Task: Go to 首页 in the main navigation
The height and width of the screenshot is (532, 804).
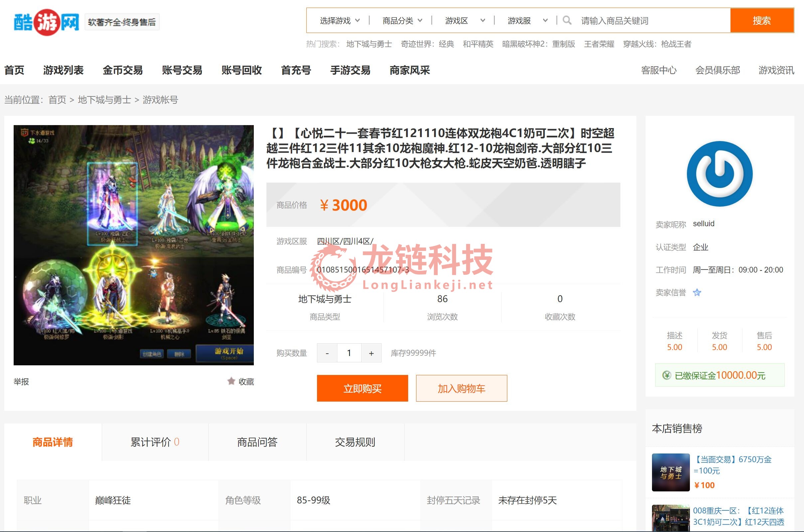Action: click(x=14, y=70)
